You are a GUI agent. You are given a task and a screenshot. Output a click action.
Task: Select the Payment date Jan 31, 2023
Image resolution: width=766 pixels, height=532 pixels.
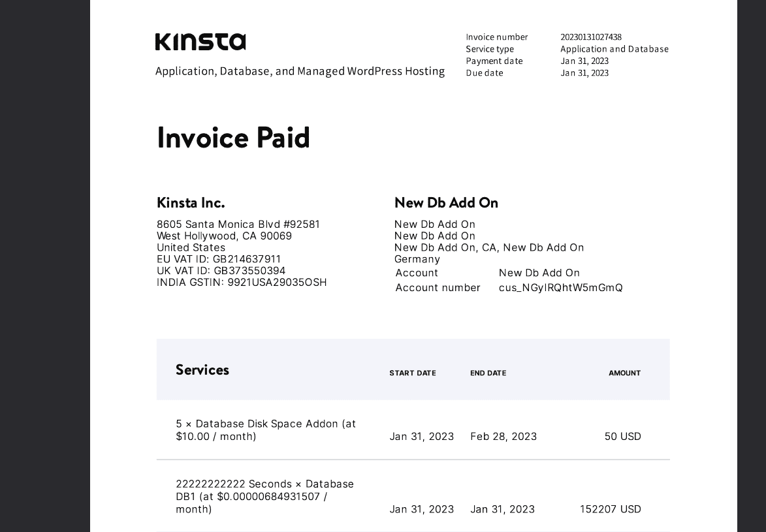click(x=584, y=61)
